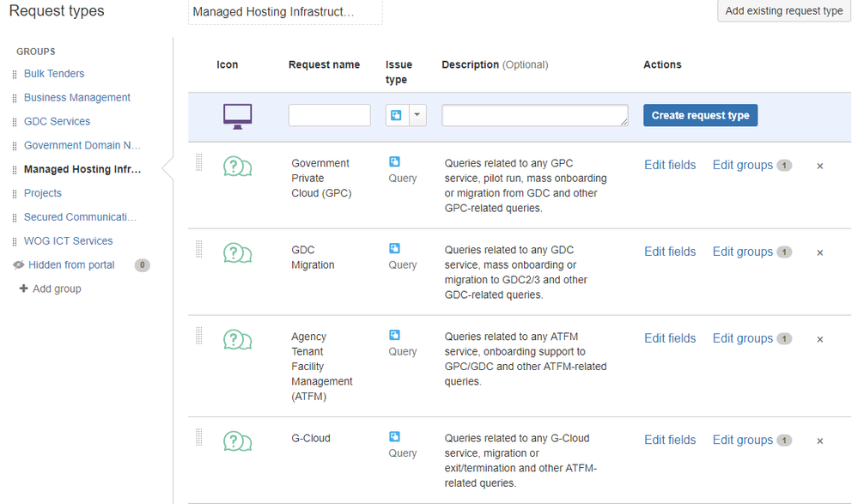This screenshot has width=858, height=504.
Task: Click the chat icon for Agency Tenant Facility Management
Action: (238, 340)
